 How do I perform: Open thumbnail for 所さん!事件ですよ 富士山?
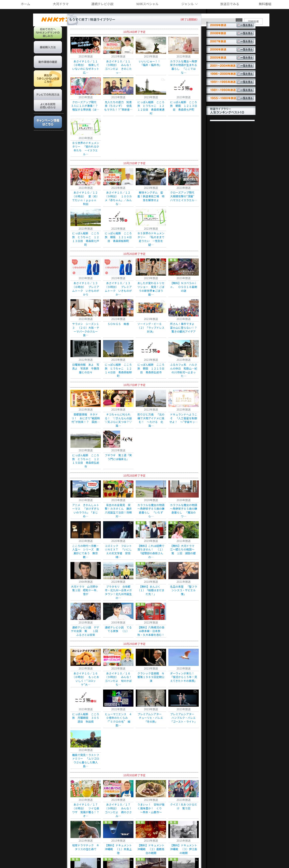point(183,308)
